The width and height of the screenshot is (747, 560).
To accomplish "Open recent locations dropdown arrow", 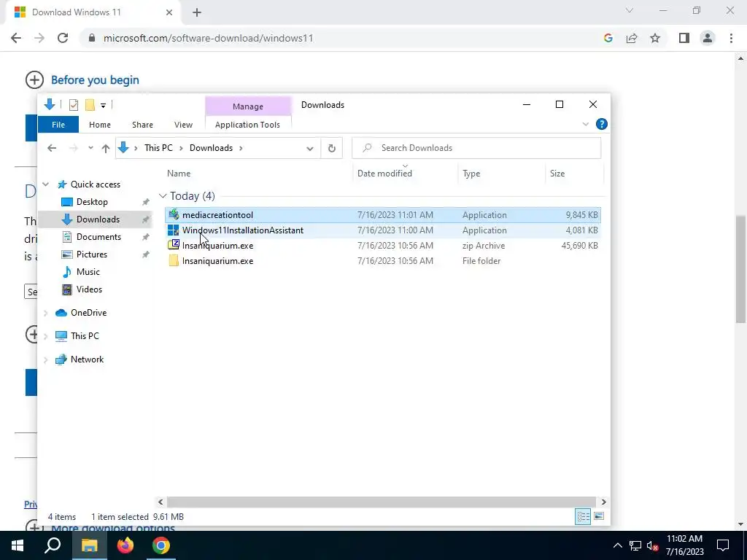I will (90, 148).
